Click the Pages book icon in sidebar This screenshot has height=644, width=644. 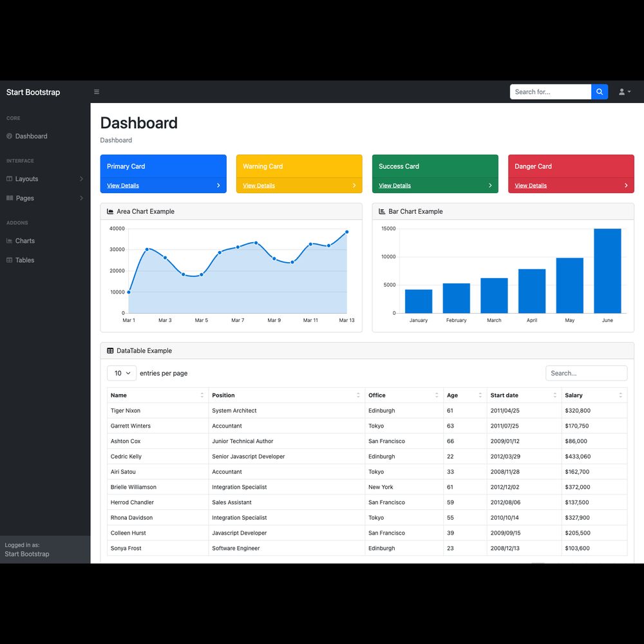pyautogui.click(x=9, y=198)
